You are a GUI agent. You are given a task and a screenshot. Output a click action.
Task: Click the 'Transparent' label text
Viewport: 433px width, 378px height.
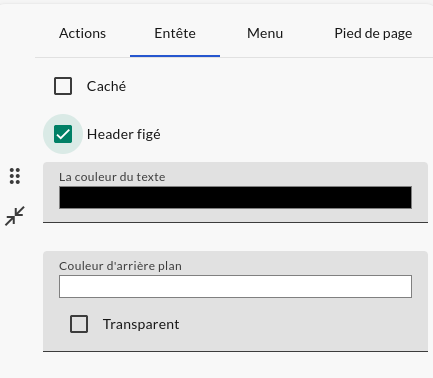point(141,324)
